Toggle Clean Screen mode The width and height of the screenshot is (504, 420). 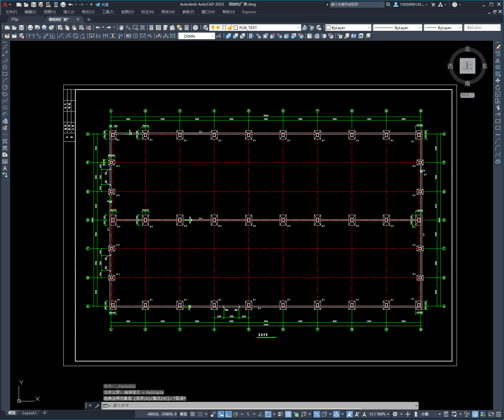[491, 414]
